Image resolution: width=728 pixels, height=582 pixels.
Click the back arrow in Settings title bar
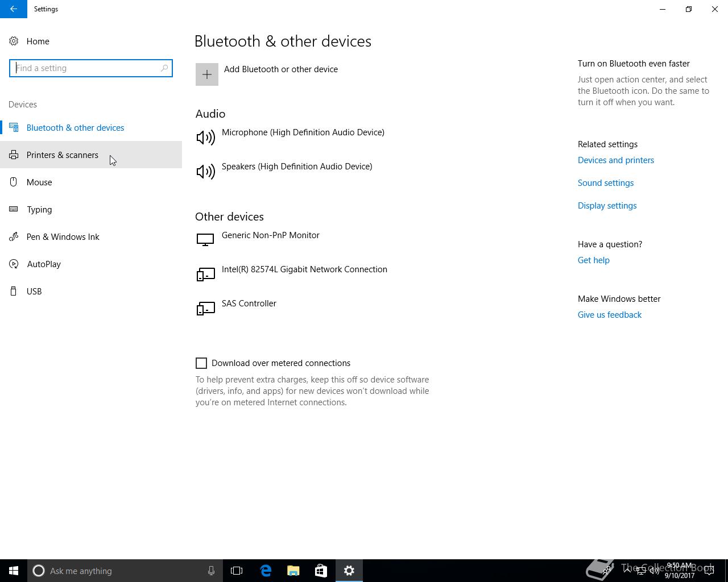(x=14, y=9)
